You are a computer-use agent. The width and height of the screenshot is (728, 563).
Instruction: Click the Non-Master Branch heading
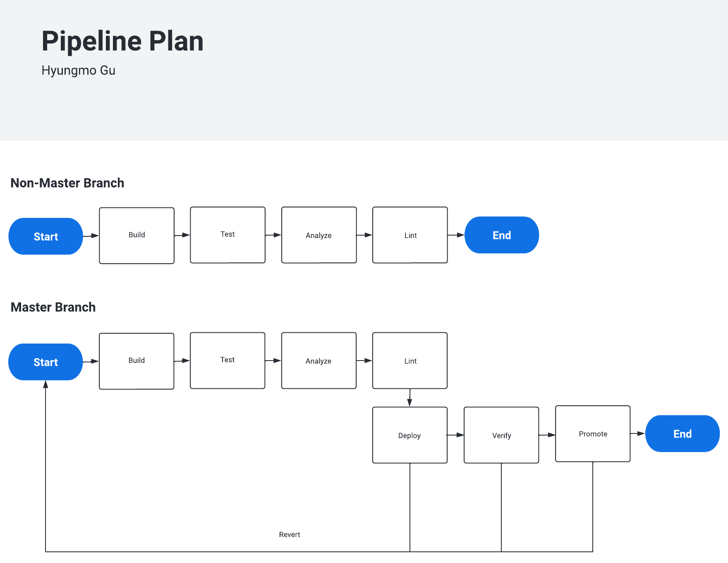67,183
